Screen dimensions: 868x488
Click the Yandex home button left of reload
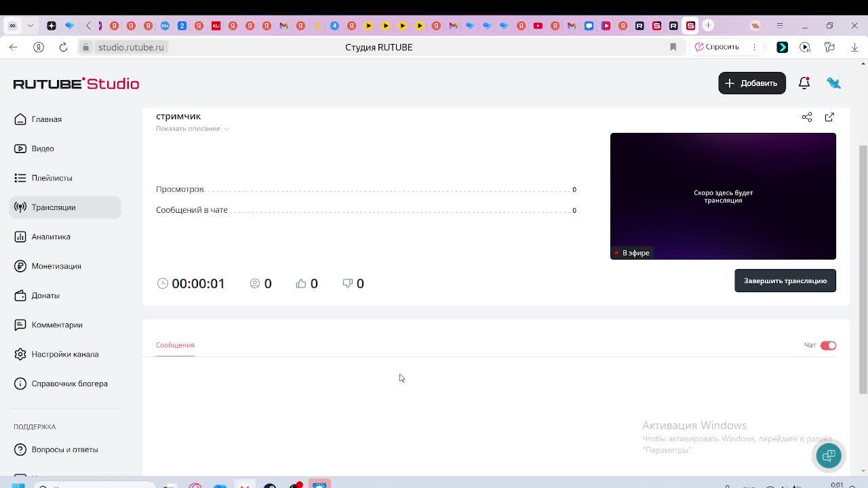[39, 47]
